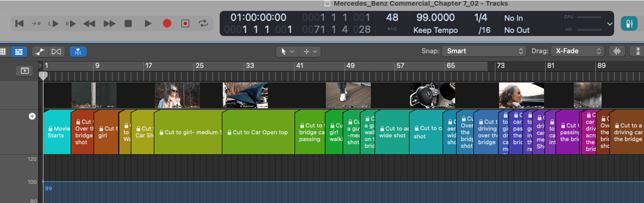Open the LCD display mode chevron
Image resolution: width=644 pixels, height=203 pixels.
610,24
